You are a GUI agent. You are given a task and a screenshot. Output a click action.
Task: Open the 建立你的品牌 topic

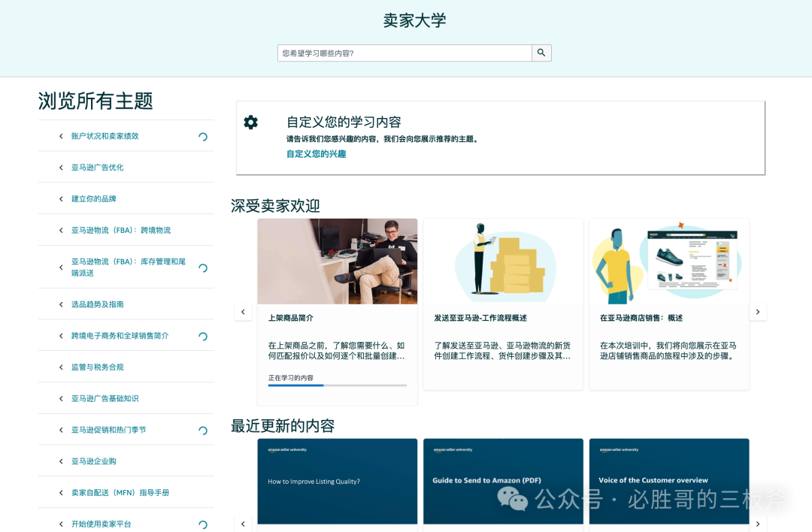pyautogui.click(x=94, y=198)
